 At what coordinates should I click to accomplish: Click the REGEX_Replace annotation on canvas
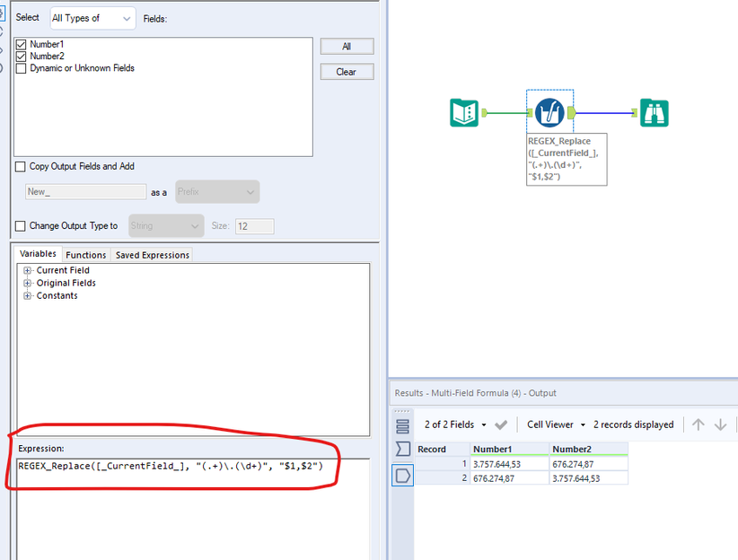coord(567,159)
